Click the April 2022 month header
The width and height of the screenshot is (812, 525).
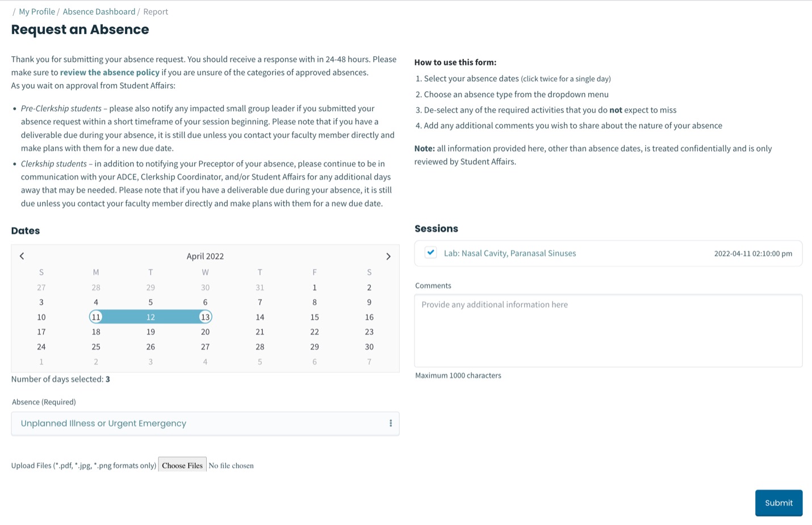tap(205, 256)
